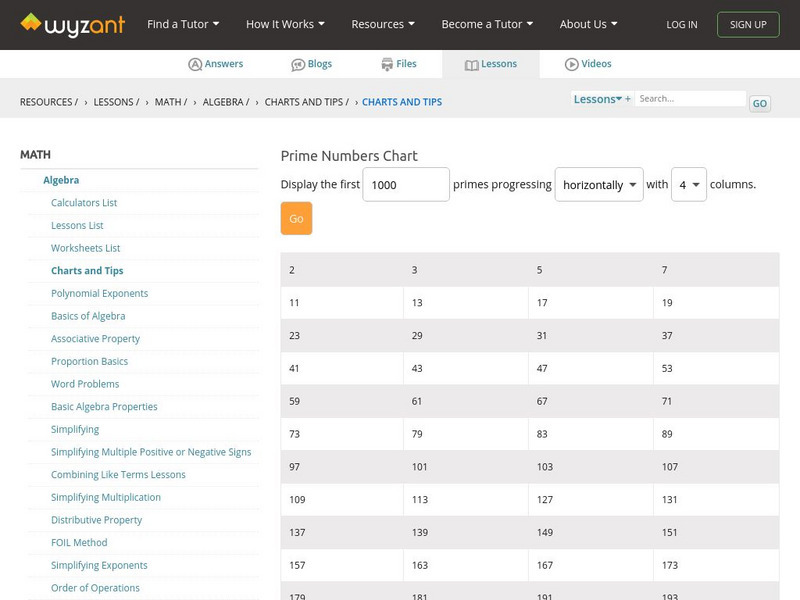Open Polynomial Exponents in the sidebar

pyautogui.click(x=99, y=293)
